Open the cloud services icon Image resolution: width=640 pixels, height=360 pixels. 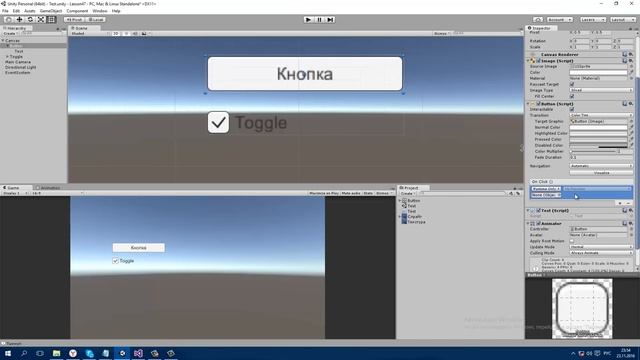pos(538,20)
